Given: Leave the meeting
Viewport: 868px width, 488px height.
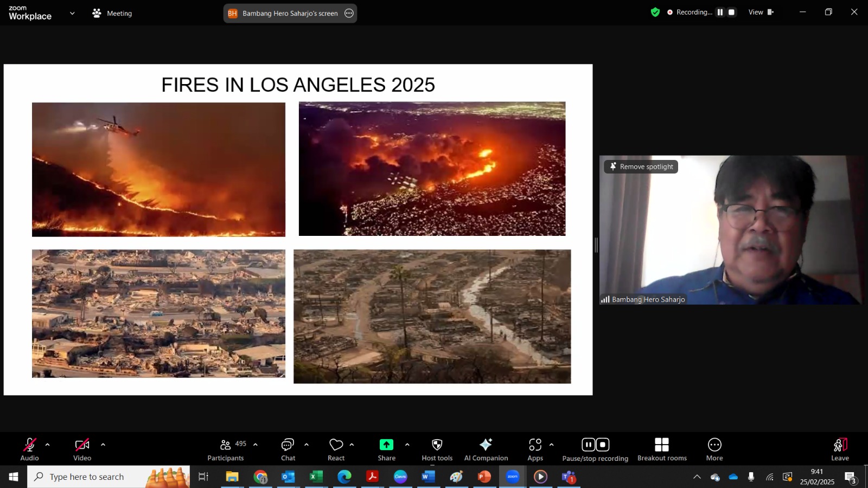Looking at the screenshot, I should (840, 450).
